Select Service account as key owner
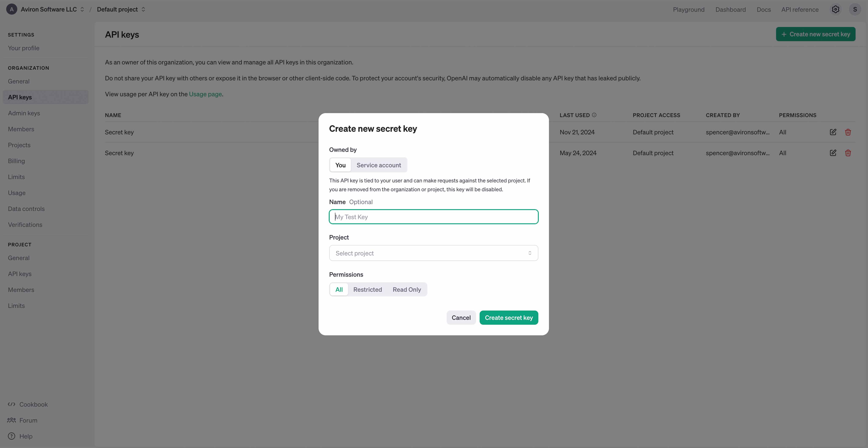868x448 pixels. click(x=379, y=165)
